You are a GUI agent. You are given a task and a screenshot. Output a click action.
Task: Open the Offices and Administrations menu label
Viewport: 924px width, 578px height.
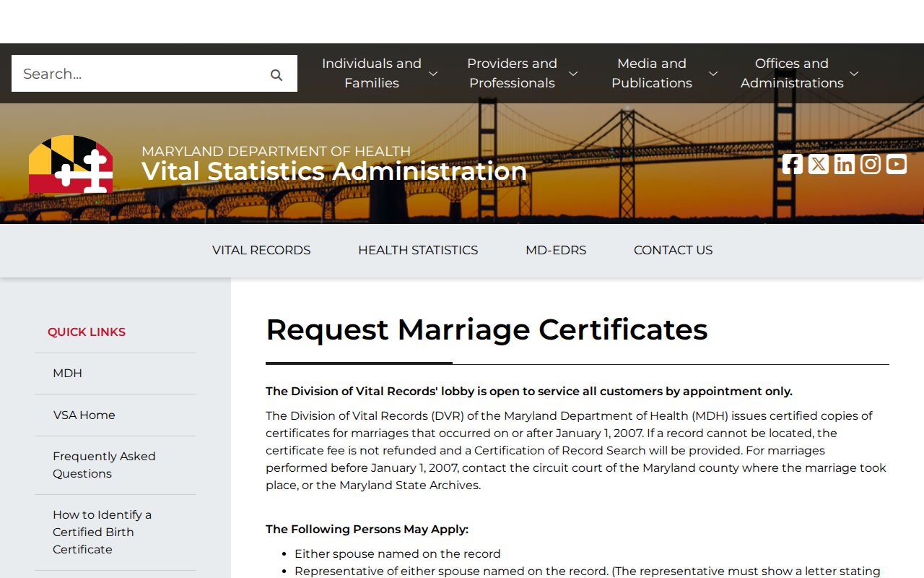coord(792,73)
